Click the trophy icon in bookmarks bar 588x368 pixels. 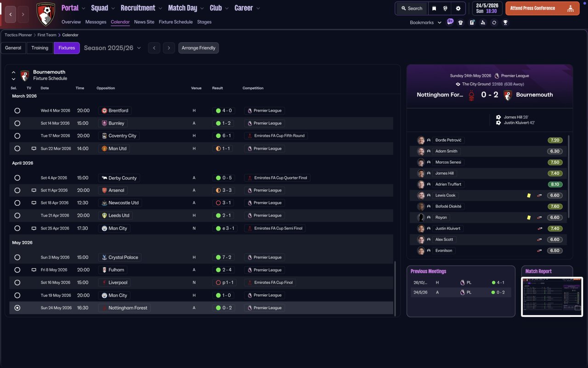click(505, 23)
